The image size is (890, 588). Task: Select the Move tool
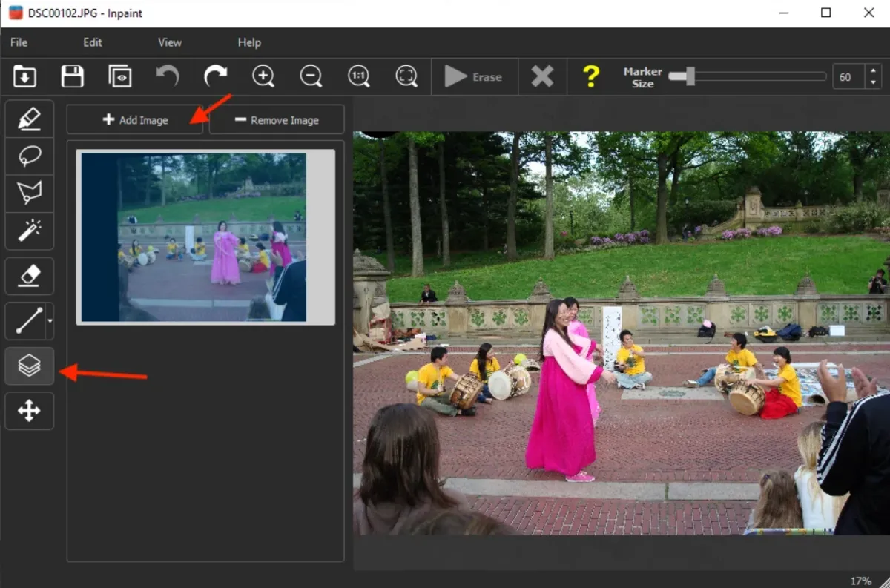pyautogui.click(x=29, y=411)
